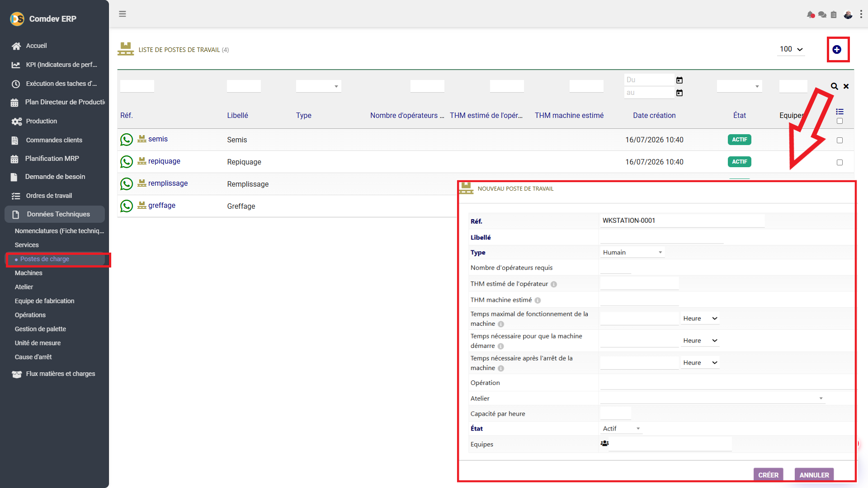Click WhatsApp icon on semis row
This screenshot has height=488, width=868.
pos(127,140)
